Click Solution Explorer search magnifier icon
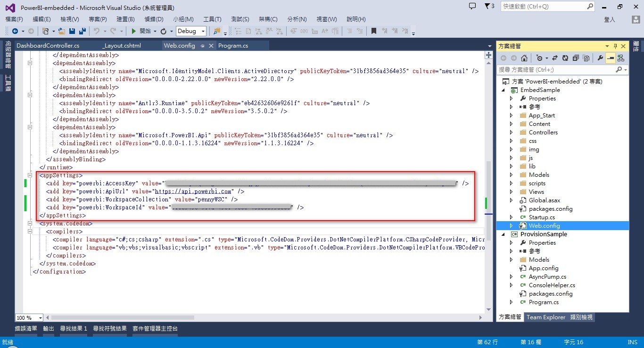The height and width of the screenshot is (348, 644). (619, 69)
